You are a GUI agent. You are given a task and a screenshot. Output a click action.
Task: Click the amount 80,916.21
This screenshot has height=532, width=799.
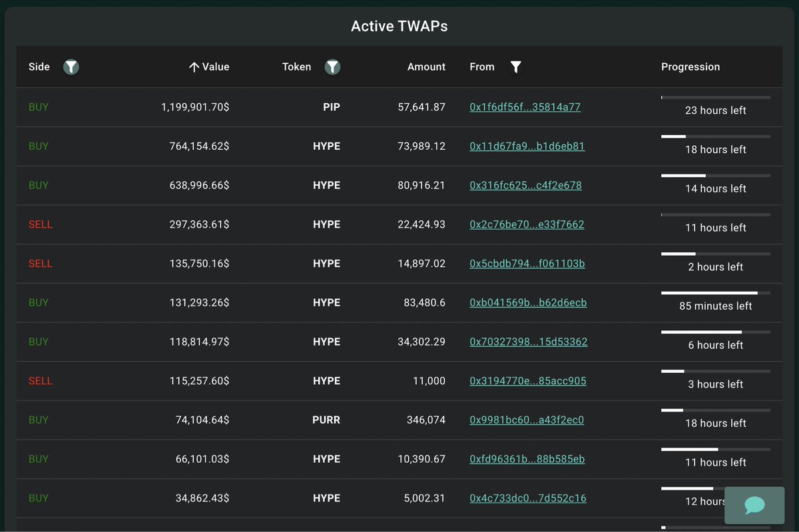click(421, 185)
